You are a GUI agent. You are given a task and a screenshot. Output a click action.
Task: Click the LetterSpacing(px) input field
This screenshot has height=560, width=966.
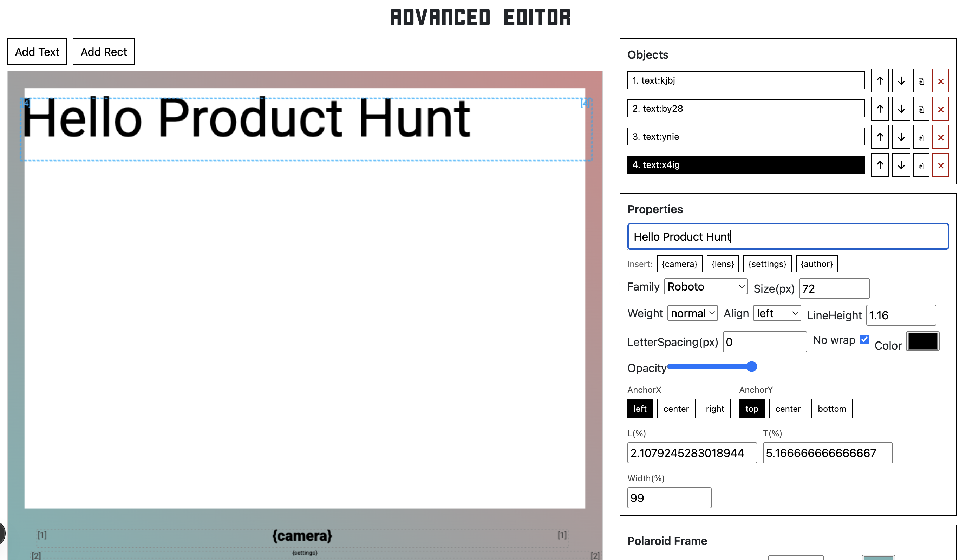765,342
